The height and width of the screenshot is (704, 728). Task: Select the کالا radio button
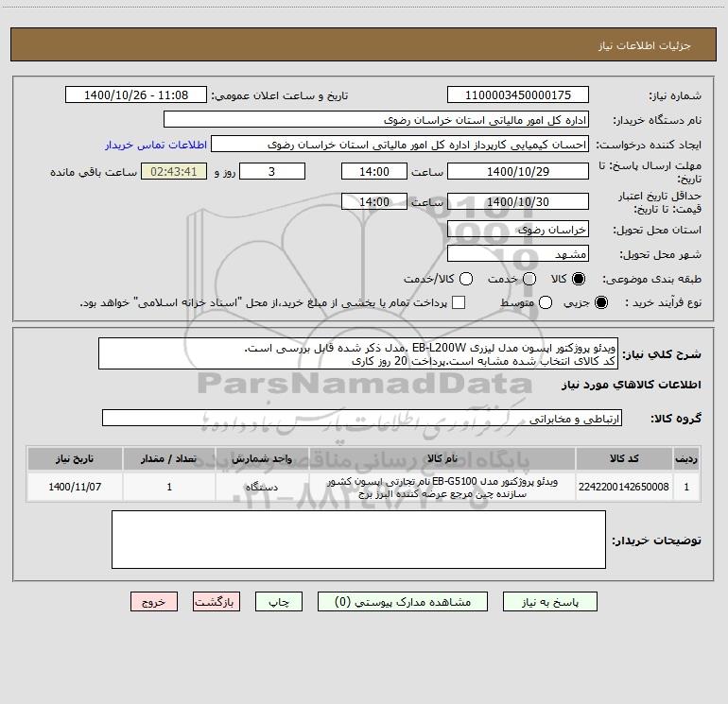579,279
